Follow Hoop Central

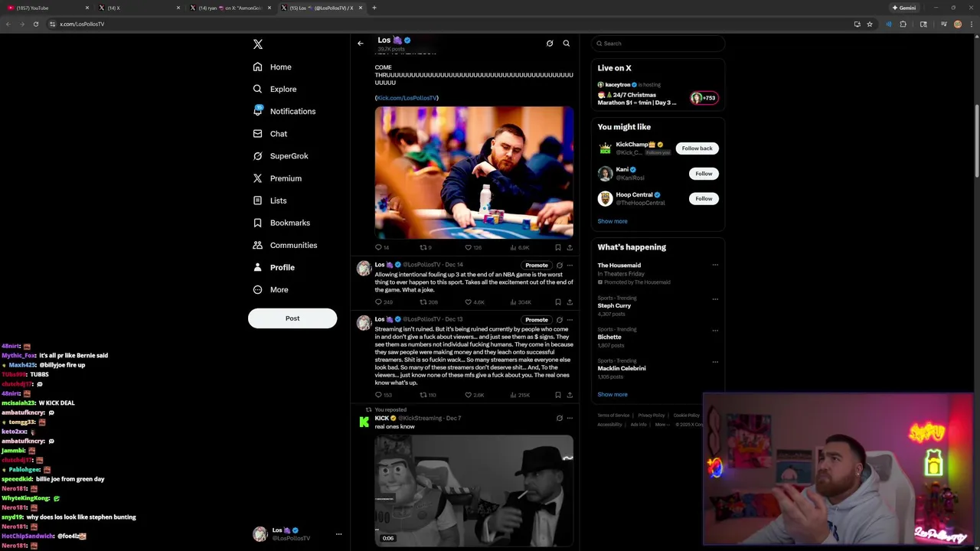(x=704, y=199)
